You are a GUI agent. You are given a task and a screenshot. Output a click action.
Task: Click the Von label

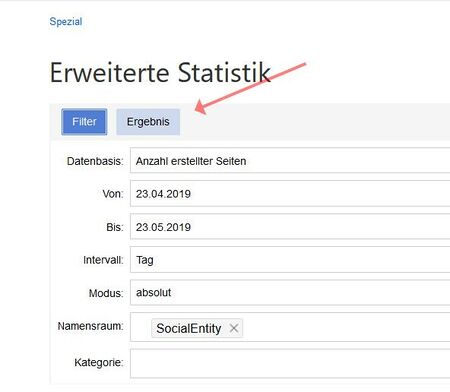[113, 194]
